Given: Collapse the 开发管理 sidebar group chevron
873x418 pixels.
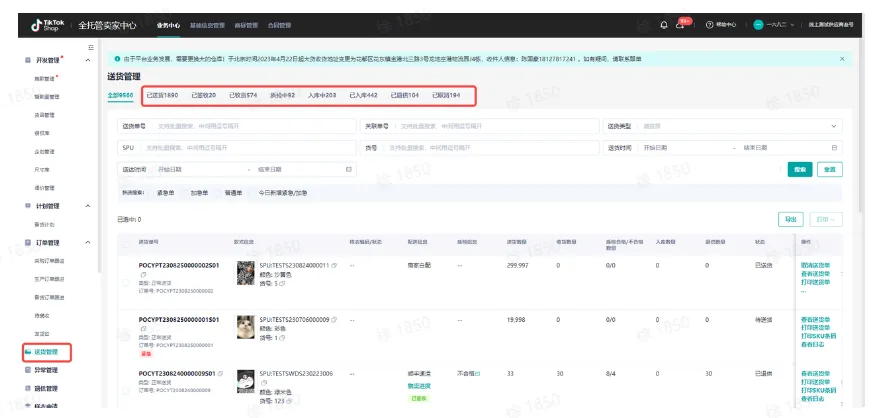Looking at the screenshot, I should coord(87,60).
